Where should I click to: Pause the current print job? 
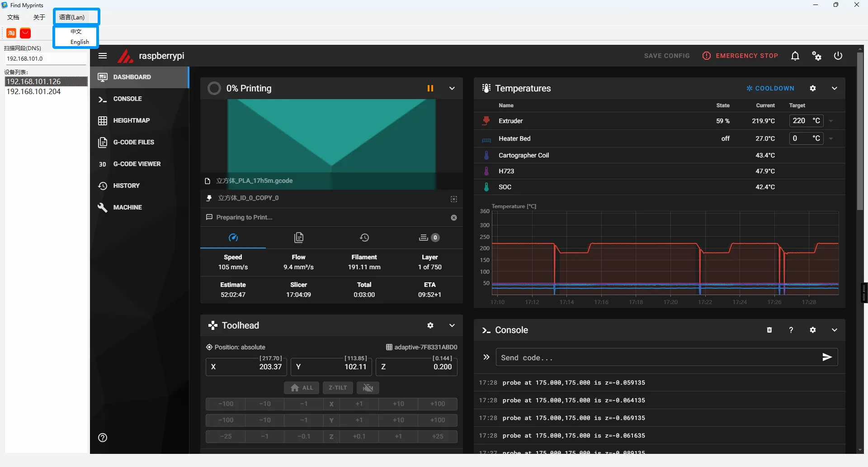[430, 88]
